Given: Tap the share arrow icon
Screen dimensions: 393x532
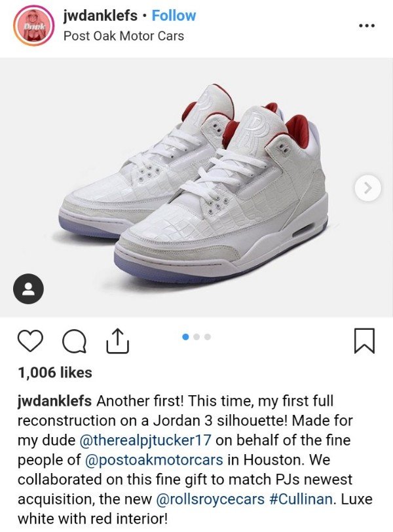Looking at the screenshot, I should (x=117, y=341).
